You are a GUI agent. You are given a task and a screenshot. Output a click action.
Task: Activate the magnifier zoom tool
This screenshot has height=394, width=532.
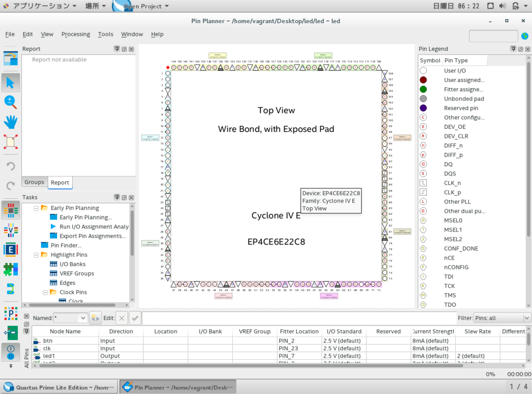click(x=10, y=102)
